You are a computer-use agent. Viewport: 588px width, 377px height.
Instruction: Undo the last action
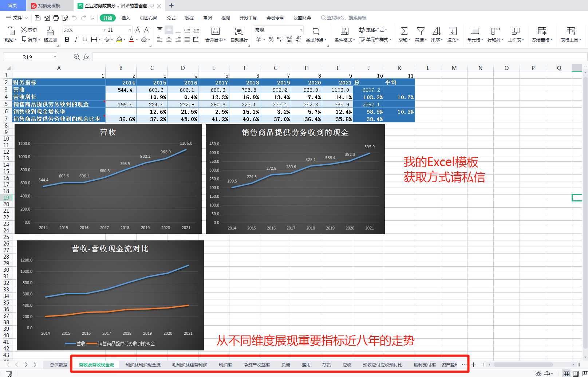[74, 18]
